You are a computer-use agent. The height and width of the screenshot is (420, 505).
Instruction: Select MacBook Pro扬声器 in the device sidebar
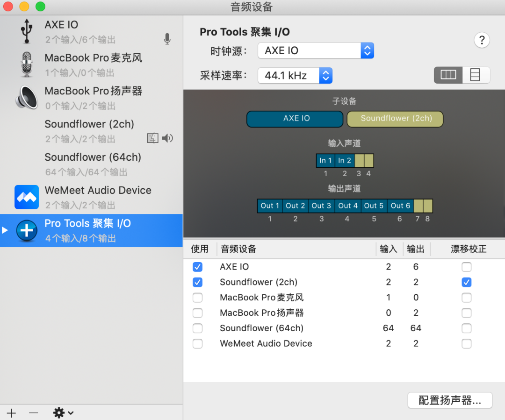[92, 98]
